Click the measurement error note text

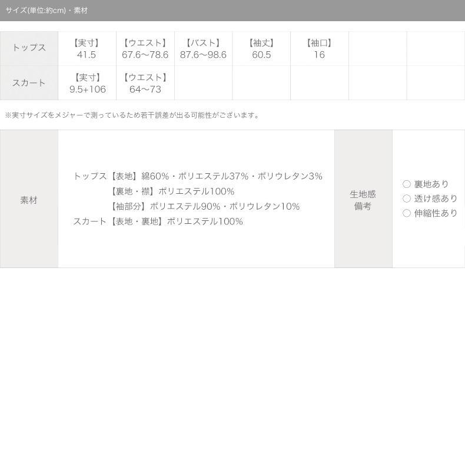[132, 115]
